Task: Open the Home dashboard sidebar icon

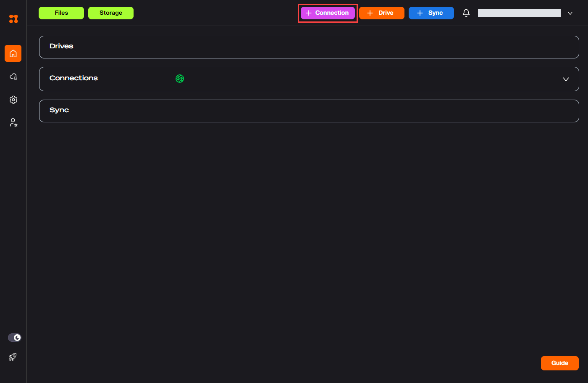Action: click(13, 53)
